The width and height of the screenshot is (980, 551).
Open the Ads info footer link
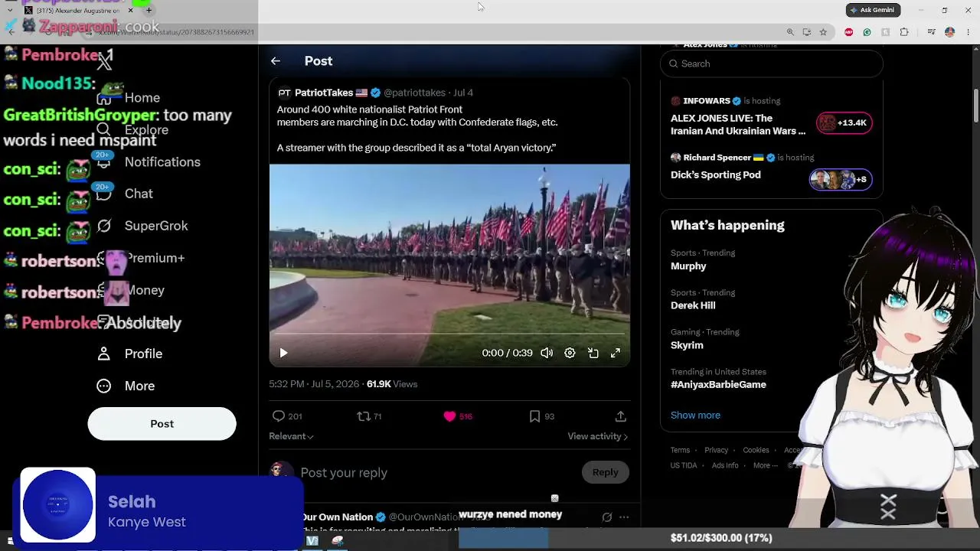(725, 465)
